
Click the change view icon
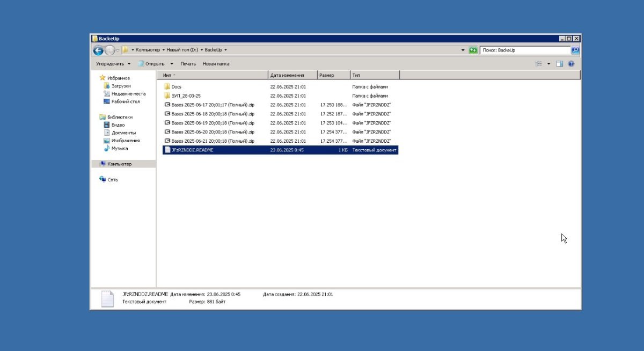(x=539, y=64)
